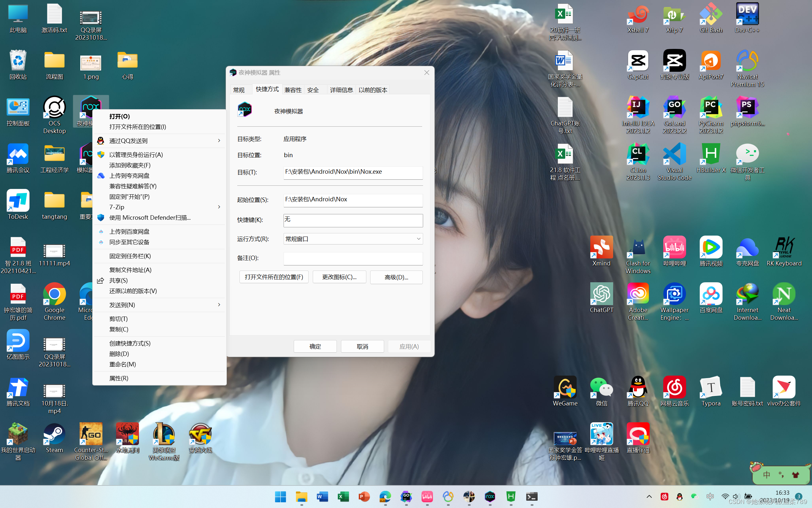
Task: Select the Clash for Windows icon
Action: (x=638, y=255)
